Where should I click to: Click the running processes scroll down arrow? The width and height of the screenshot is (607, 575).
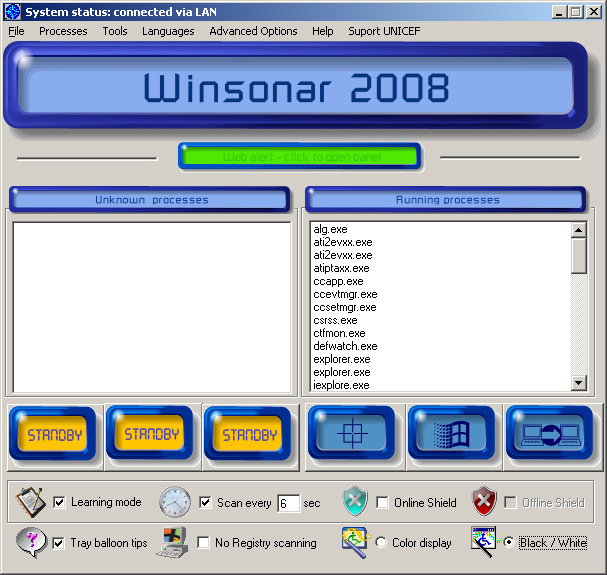tap(578, 383)
